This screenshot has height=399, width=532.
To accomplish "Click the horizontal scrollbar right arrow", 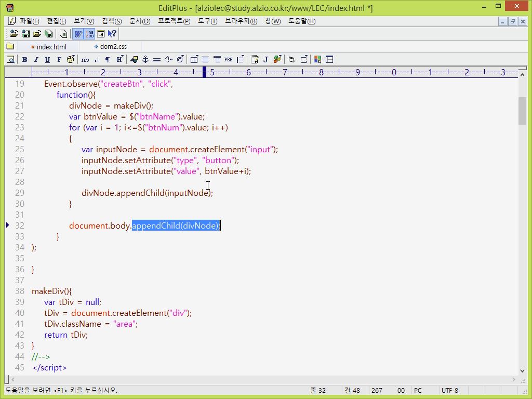I will click(x=514, y=379).
